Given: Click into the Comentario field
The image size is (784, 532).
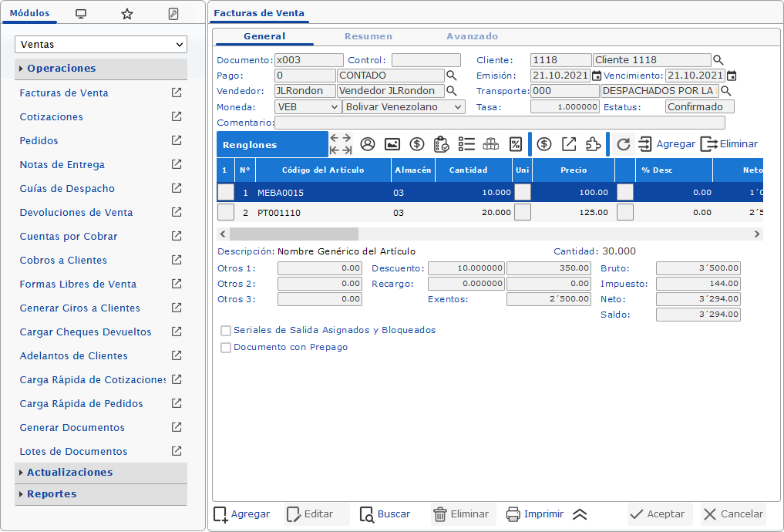Looking at the screenshot, I should click(x=500, y=123).
